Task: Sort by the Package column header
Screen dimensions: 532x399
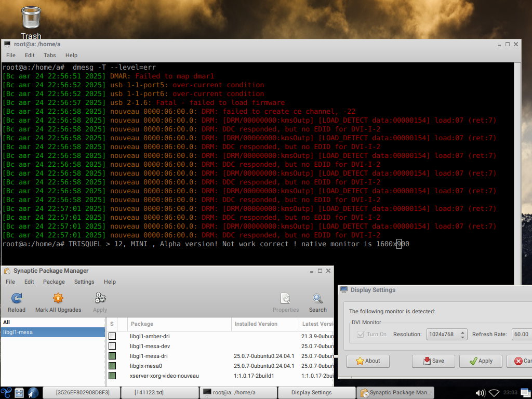Action: coord(179,324)
